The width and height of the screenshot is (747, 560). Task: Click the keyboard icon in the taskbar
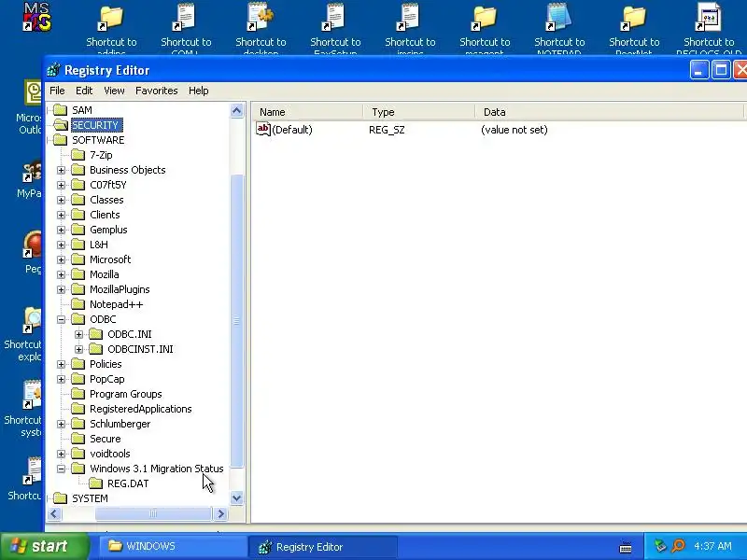point(626,548)
